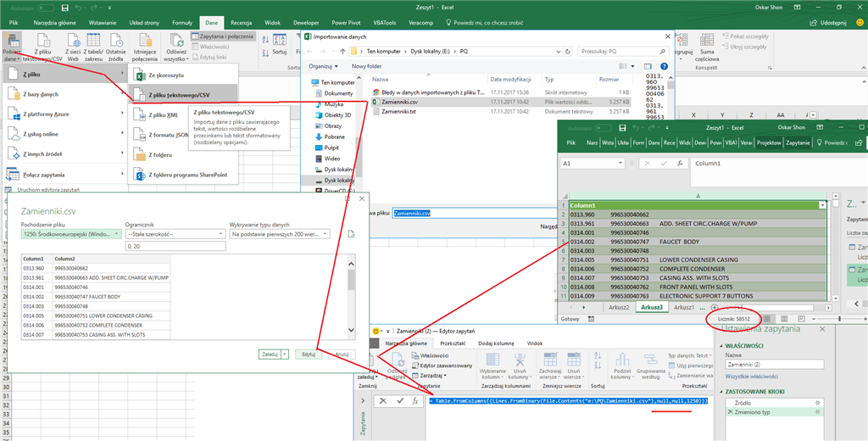Open Wszystkie właściwości link in query settings
Image resolution: width=868 pixels, height=441 pixels.
pyautogui.click(x=751, y=377)
